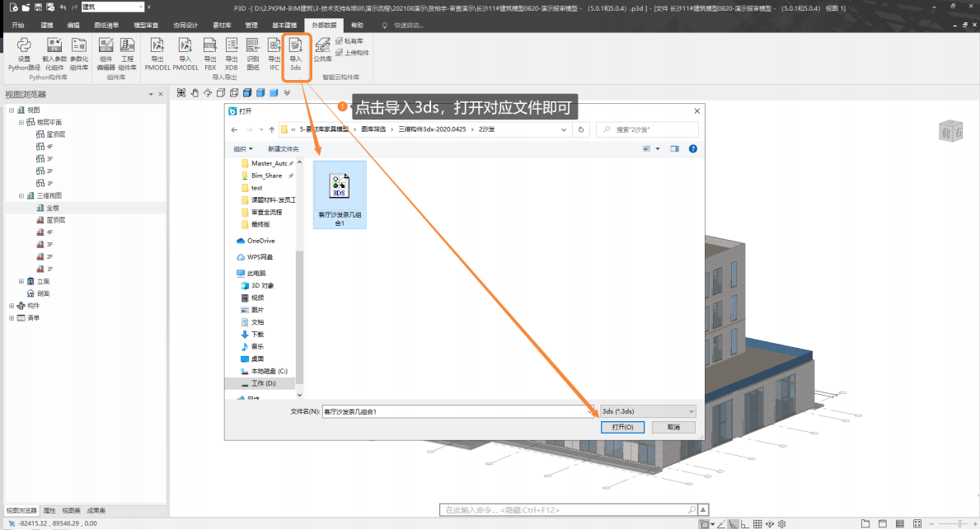
Task: Open the 基本建模 ribbon tab
Action: [284, 25]
